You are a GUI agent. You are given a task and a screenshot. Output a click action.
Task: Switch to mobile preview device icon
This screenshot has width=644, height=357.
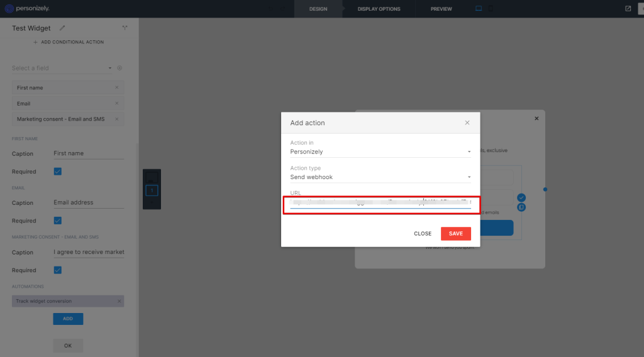[491, 9]
